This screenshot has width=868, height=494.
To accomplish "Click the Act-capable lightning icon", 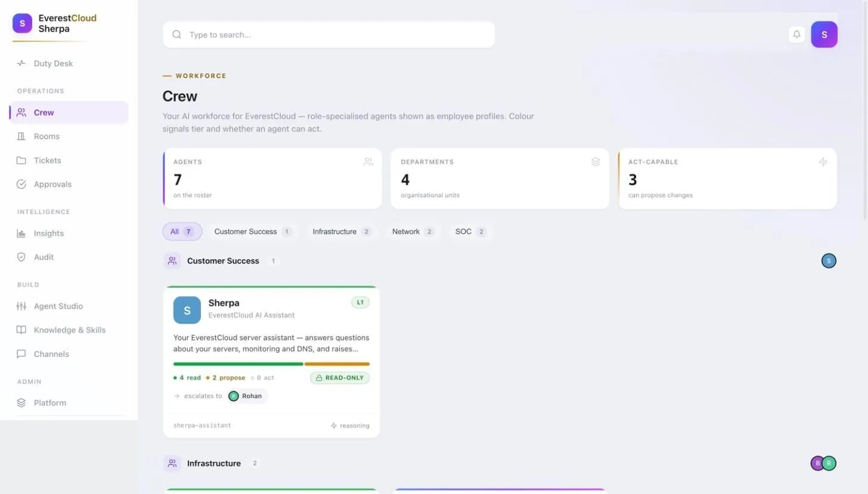I will click(x=823, y=161).
